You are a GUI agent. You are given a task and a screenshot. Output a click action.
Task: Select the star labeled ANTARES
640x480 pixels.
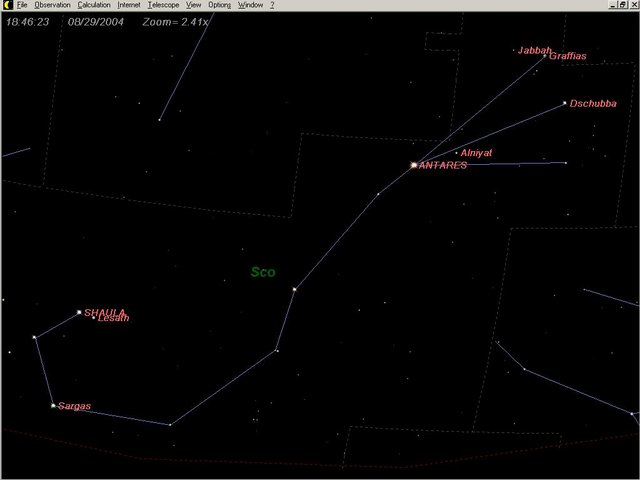tap(414, 165)
